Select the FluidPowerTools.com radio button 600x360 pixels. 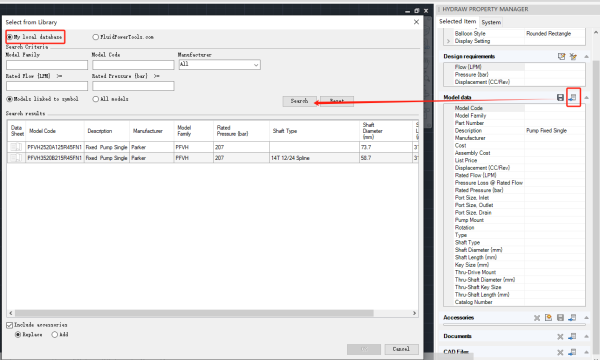pyautogui.click(x=96, y=37)
